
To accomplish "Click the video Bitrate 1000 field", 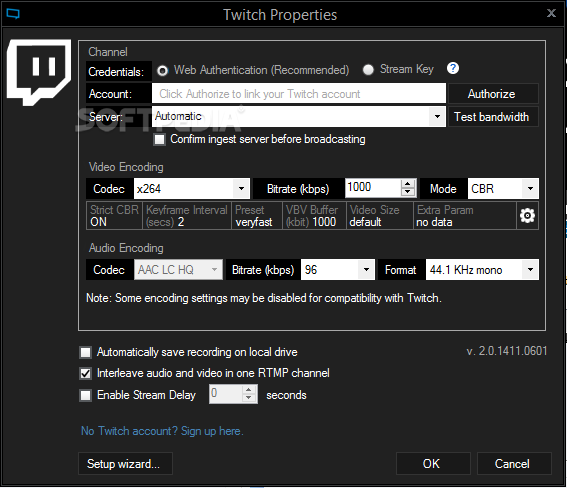I will point(373,188).
